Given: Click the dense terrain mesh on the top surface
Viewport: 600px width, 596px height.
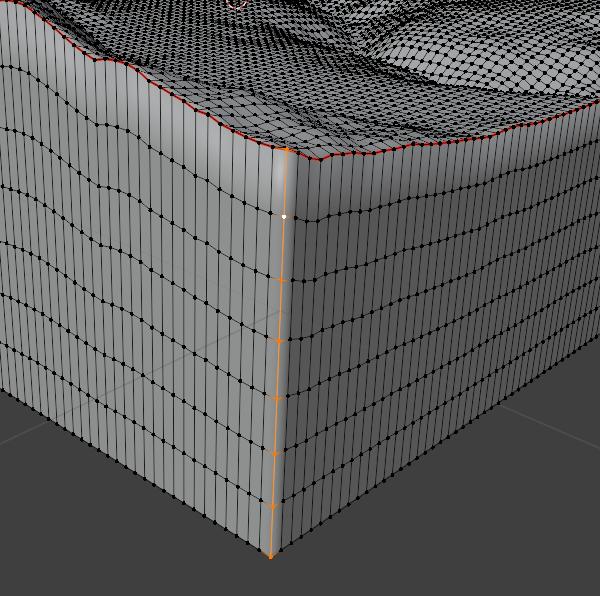Looking at the screenshot, I should coord(300,60).
